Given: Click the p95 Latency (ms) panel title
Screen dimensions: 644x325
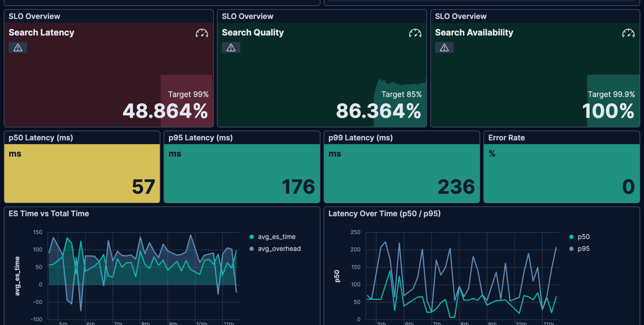Looking at the screenshot, I should (x=201, y=138).
